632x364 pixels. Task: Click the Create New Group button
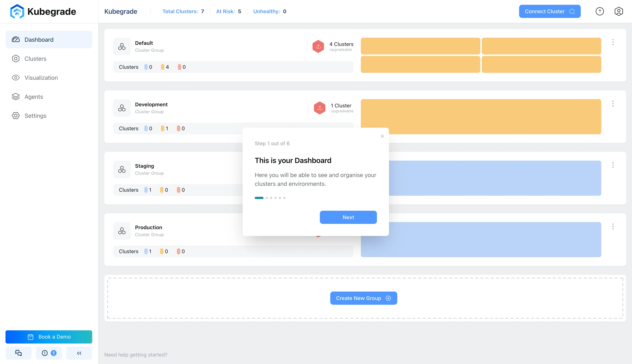click(364, 298)
